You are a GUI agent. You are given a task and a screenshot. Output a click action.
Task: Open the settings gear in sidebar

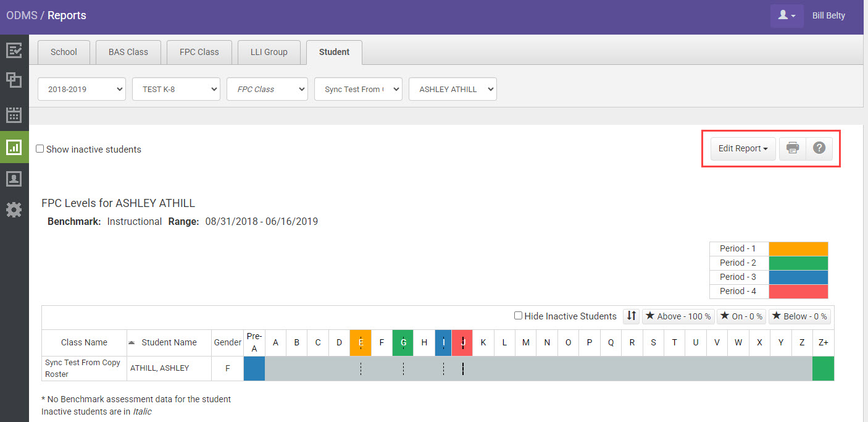pyautogui.click(x=14, y=210)
